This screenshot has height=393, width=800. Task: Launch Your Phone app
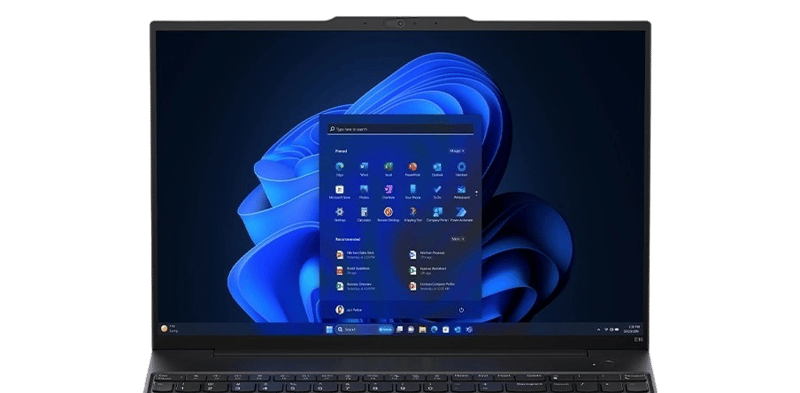(x=413, y=191)
